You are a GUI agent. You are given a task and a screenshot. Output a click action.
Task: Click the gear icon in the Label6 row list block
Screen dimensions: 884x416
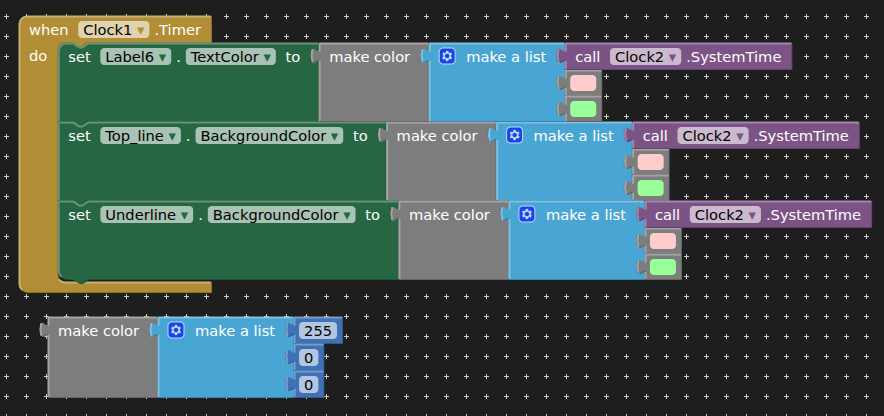tap(448, 57)
